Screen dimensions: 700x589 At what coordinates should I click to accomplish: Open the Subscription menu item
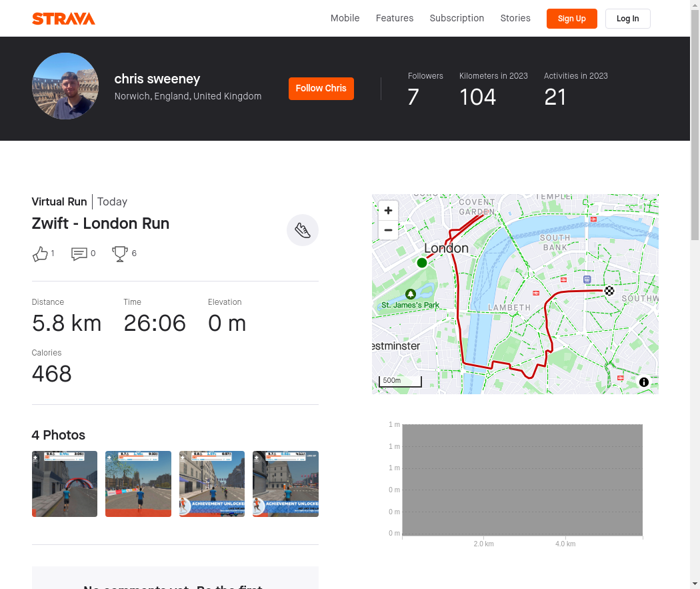457,18
